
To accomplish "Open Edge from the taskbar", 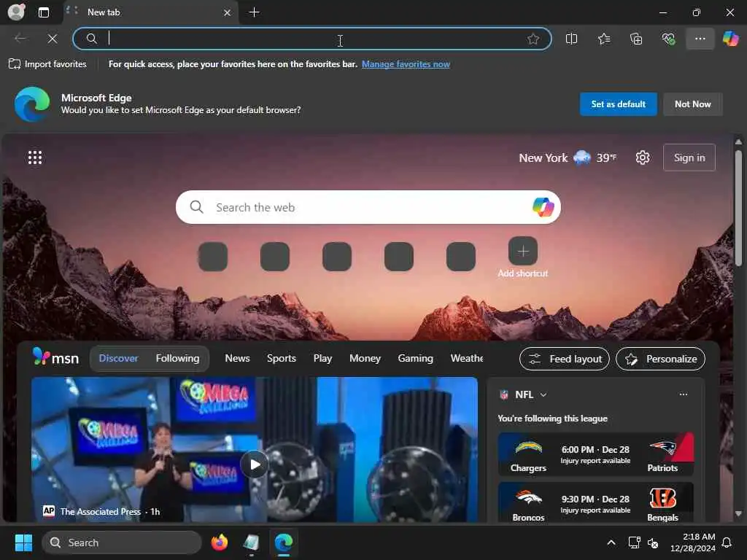I will click(x=284, y=542).
